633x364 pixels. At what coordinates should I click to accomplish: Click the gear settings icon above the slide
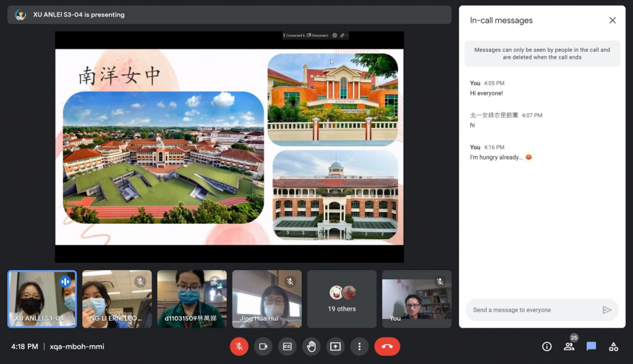coord(334,35)
